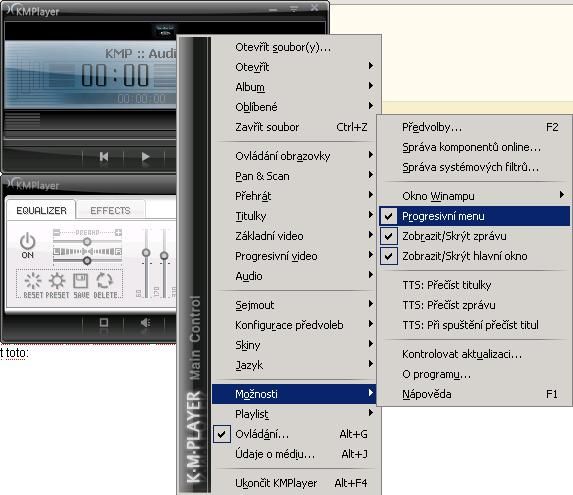Viewport: 573px width, 495px height.
Task: Select TTS: Přečíst titulky
Action: [x=475, y=285]
